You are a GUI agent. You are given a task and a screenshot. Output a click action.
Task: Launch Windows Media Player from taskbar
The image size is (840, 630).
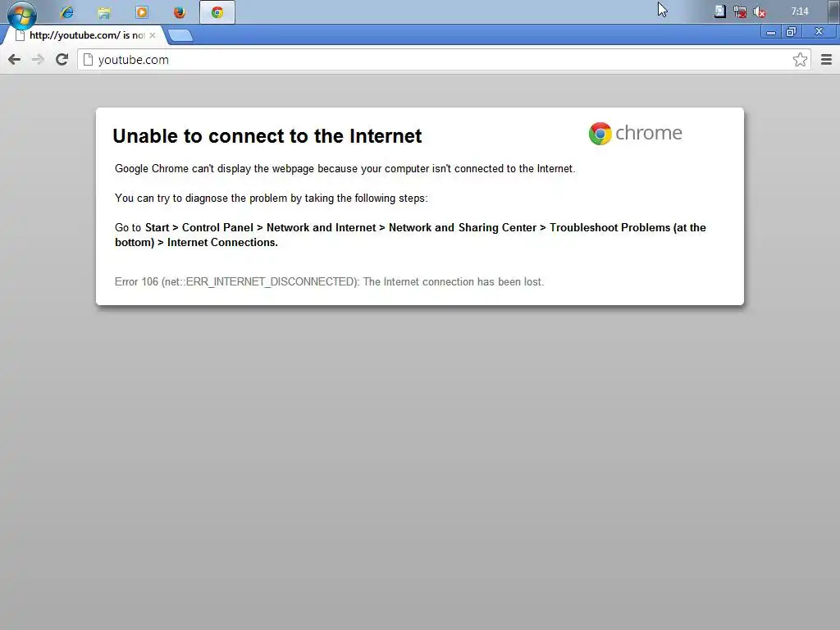(x=142, y=11)
